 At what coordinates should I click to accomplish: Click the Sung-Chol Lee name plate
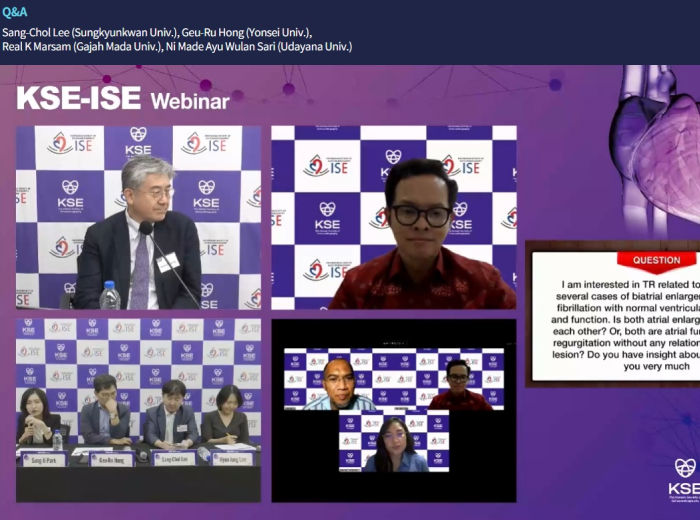tap(174, 459)
